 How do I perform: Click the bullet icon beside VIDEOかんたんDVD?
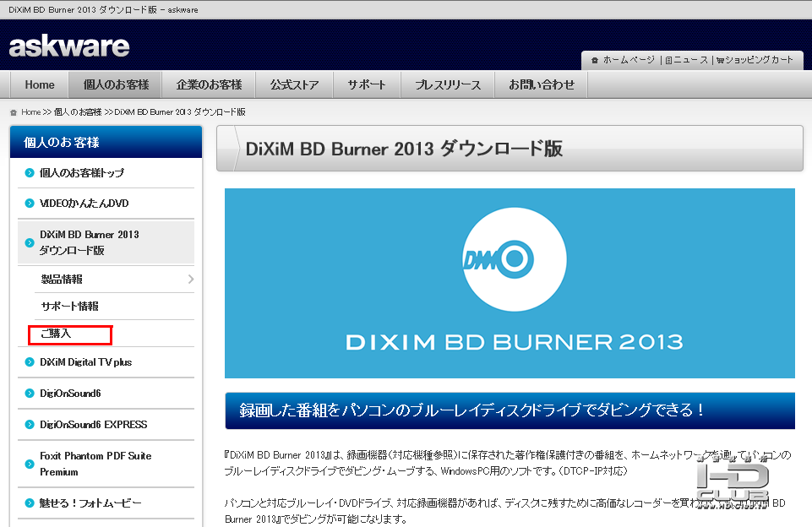point(30,204)
